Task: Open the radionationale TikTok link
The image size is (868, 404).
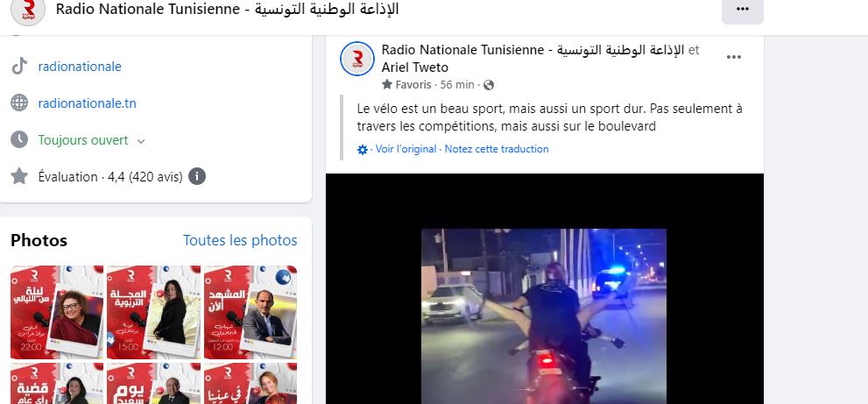Action: (80, 67)
